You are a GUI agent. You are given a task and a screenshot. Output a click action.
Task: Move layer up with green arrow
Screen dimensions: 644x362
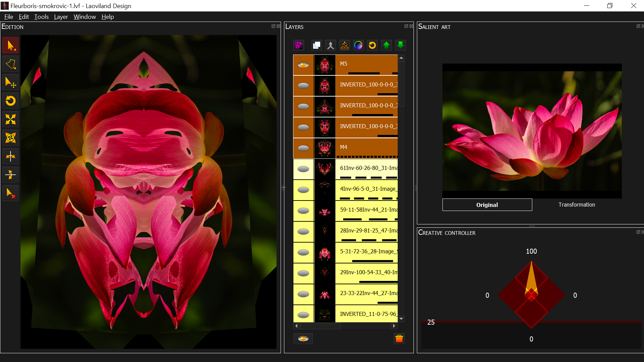(387, 45)
